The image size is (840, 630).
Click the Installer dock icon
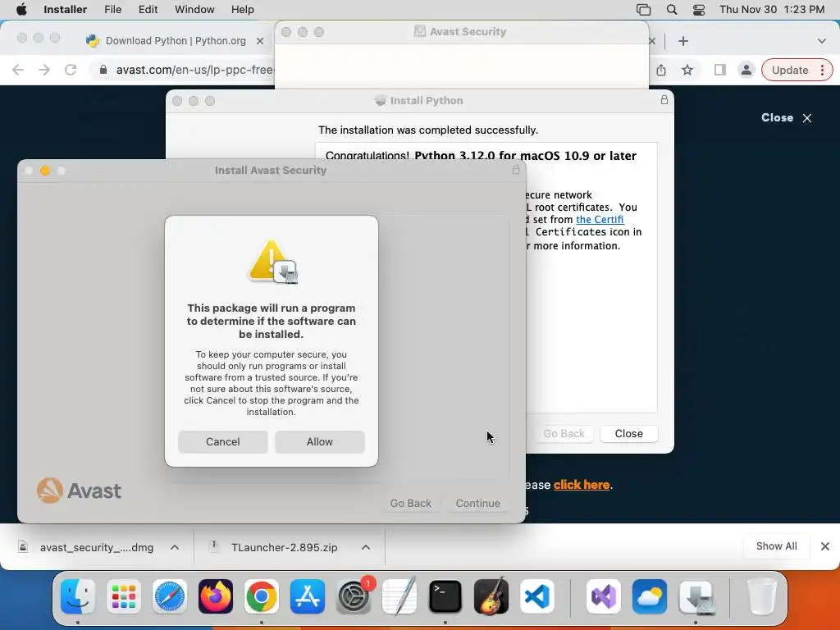point(696,596)
